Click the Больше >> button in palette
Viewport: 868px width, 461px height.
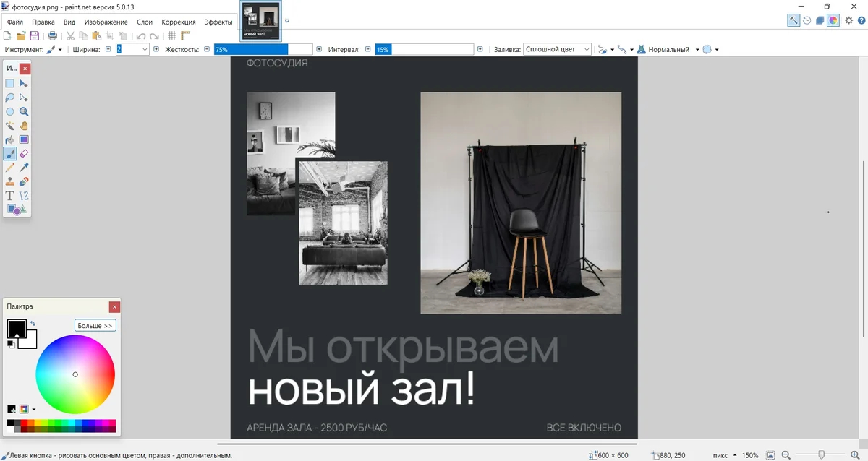(95, 326)
